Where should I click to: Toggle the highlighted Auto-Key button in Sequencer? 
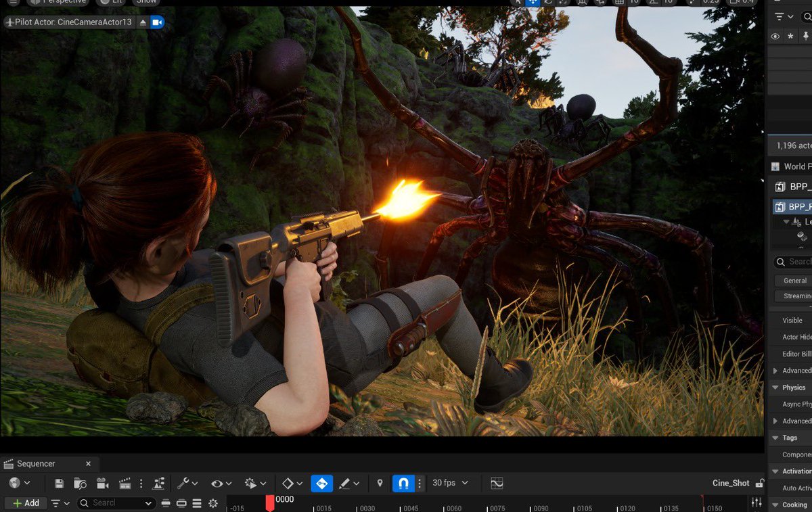[322, 484]
